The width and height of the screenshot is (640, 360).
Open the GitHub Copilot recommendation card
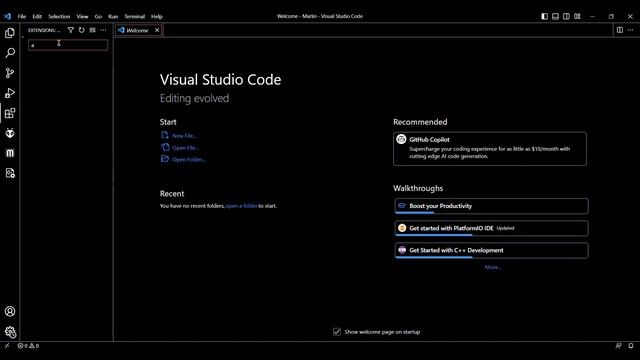click(x=490, y=149)
